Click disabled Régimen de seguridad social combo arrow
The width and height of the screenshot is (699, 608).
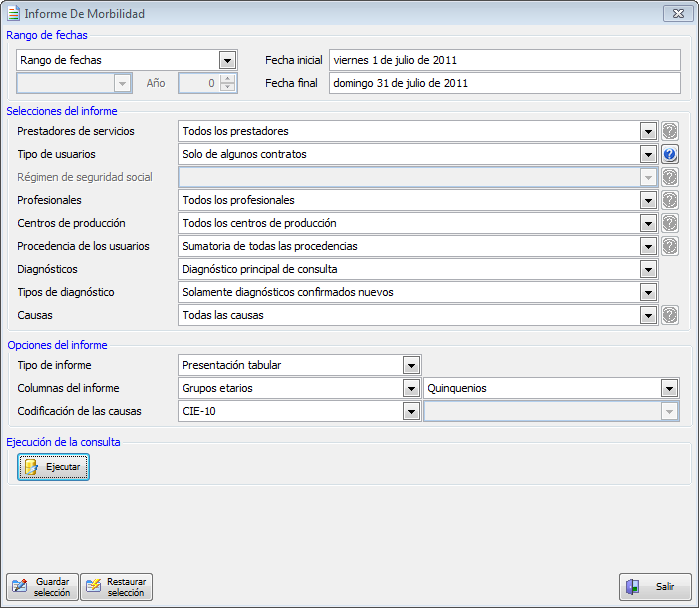point(648,177)
